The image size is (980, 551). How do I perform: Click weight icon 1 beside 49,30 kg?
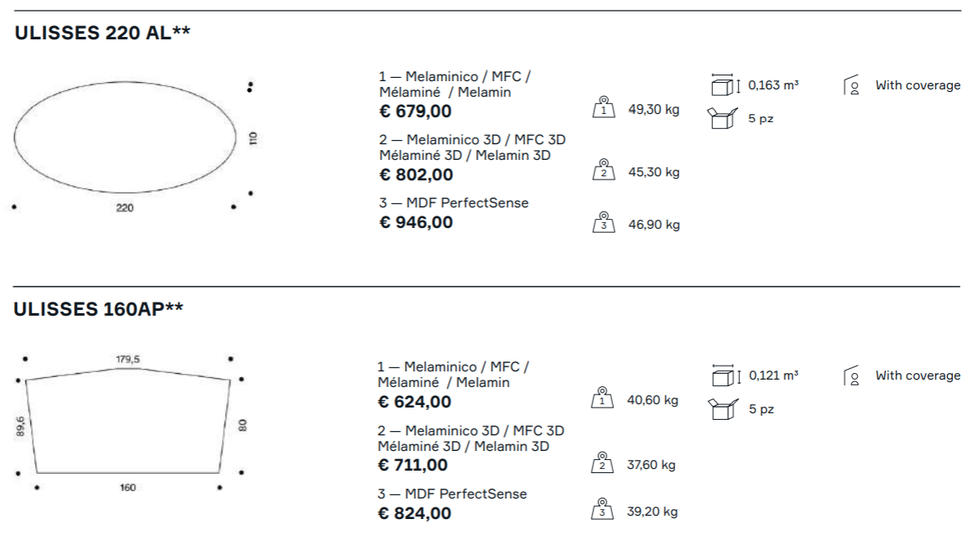[604, 107]
